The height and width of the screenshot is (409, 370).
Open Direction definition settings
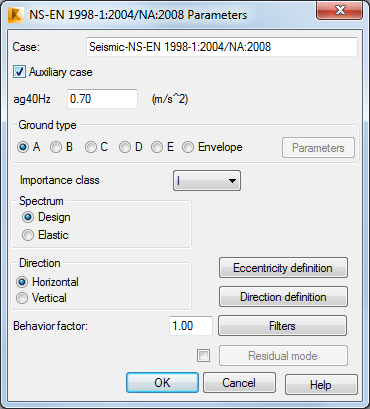[283, 297]
